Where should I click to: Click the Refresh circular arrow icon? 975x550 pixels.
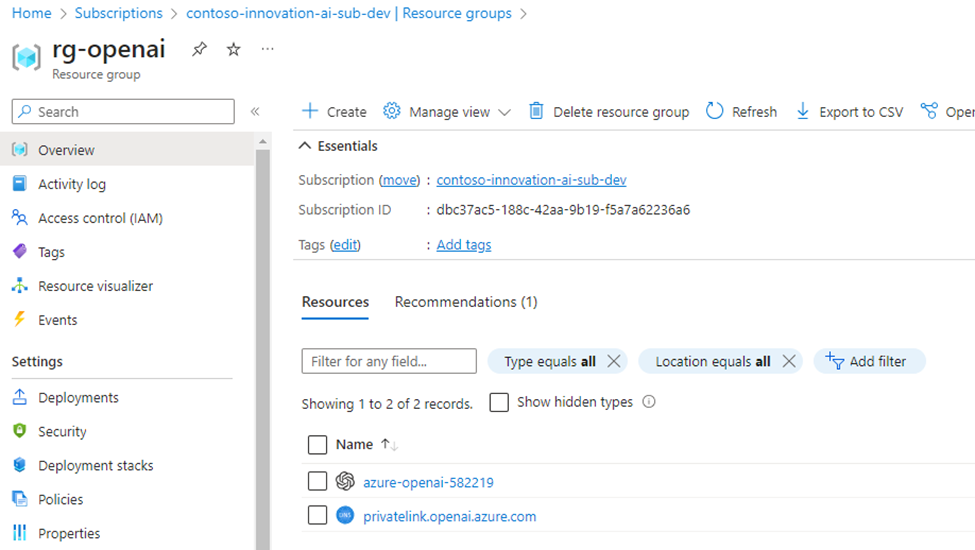click(x=714, y=111)
